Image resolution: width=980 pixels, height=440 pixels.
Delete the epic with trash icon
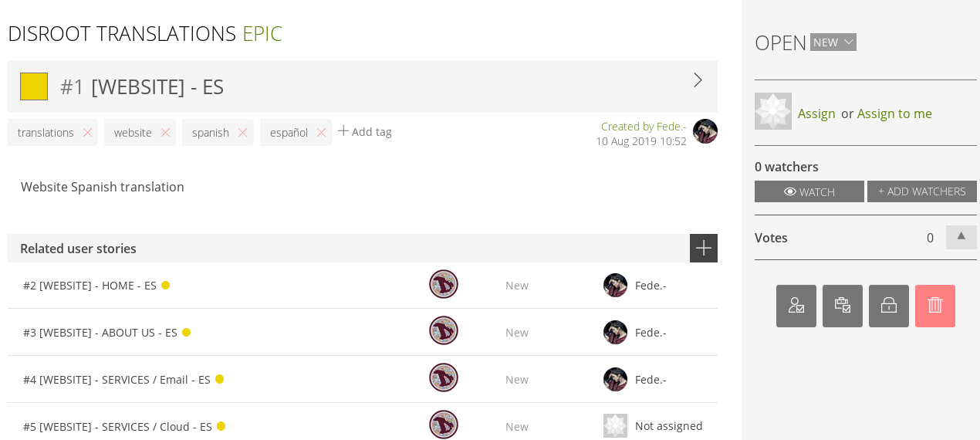pyautogui.click(x=934, y=306)
